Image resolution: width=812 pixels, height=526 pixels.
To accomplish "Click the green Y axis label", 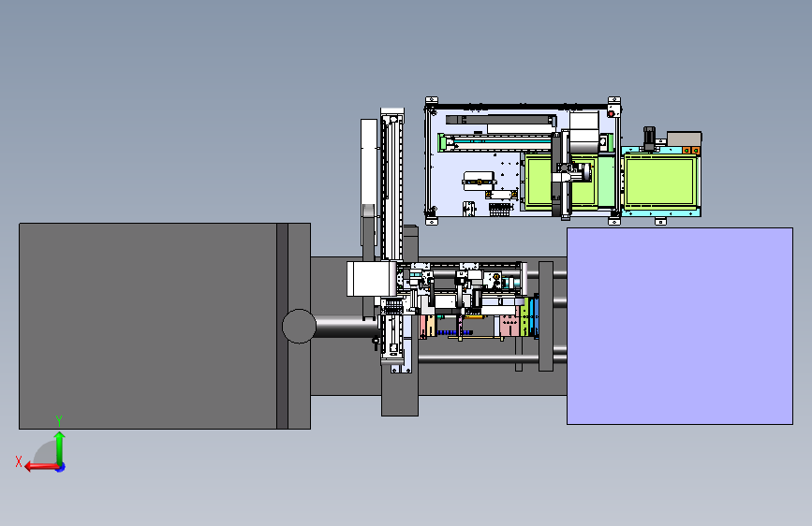I will click(x=59, y=420).
